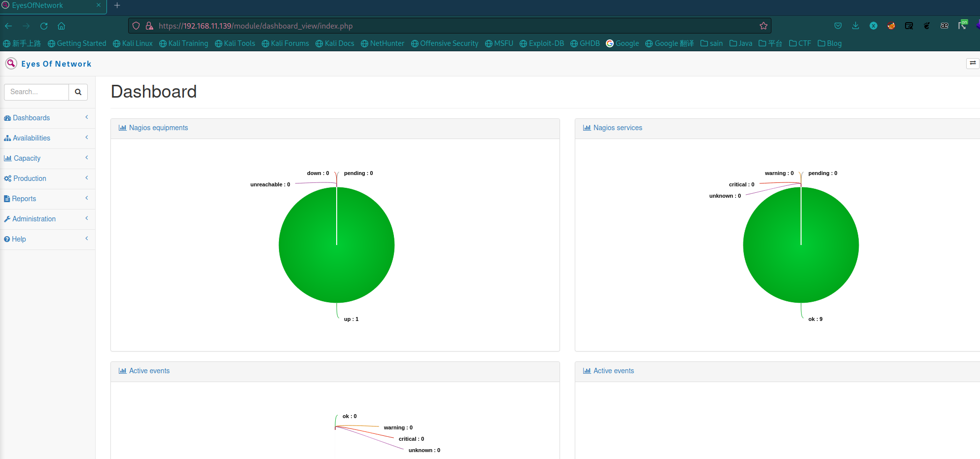This screenshot has height=459, width=980.
Task: Open the Nagios equipments panel link
Action: (x=158, y=128)
